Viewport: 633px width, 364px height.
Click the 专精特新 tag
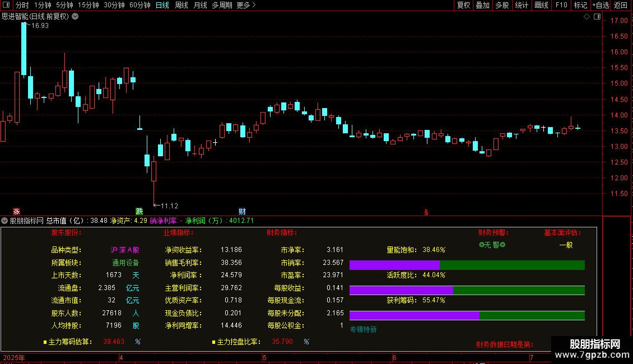(x=364, y=330)
